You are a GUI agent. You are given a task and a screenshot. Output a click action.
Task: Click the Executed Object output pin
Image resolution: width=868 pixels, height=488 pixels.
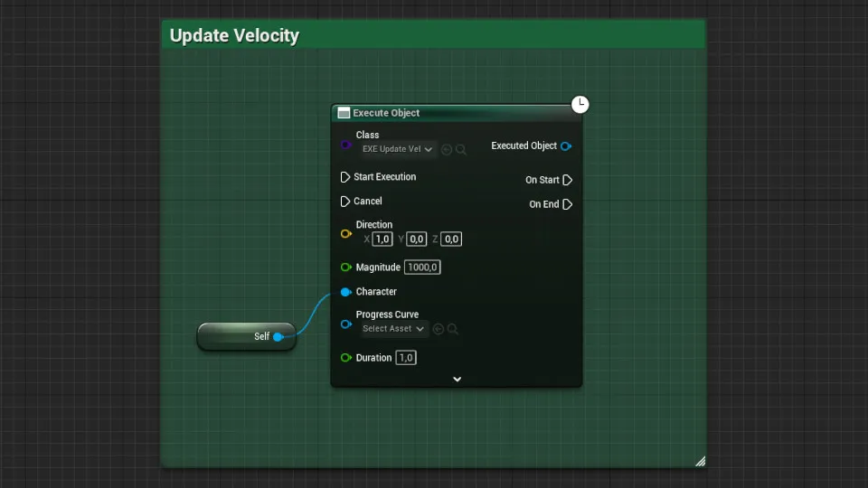pyautogui.click(x=566, y=146)
